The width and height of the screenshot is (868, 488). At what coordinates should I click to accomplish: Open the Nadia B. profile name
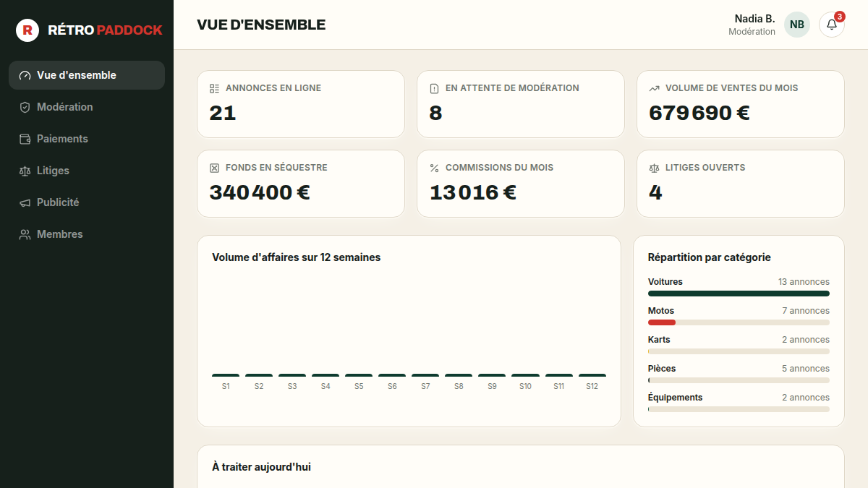[754, 19]
